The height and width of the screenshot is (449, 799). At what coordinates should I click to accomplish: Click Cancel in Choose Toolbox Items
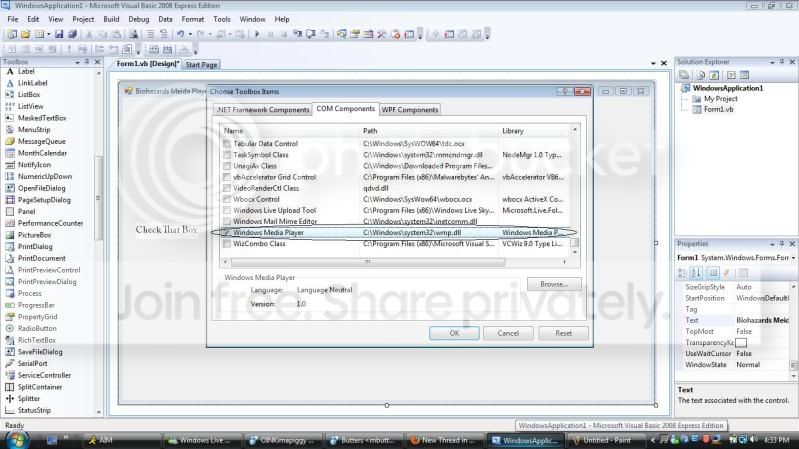508,333
